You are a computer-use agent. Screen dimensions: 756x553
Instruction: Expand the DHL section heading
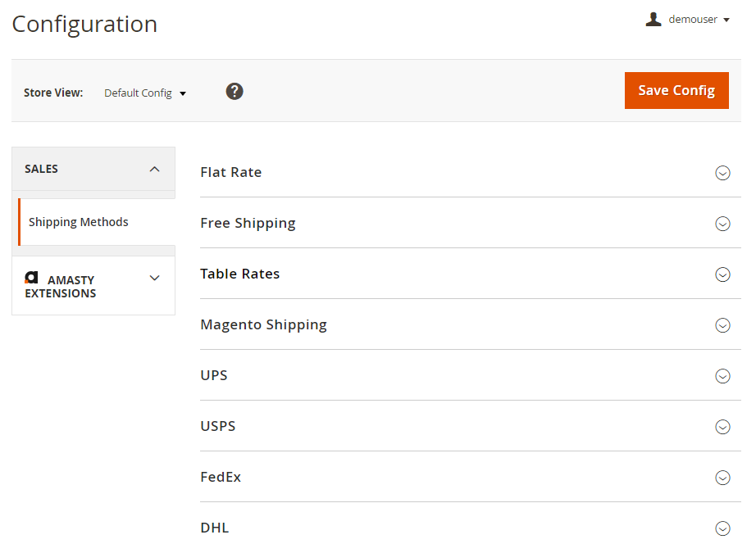coord(215,528)
